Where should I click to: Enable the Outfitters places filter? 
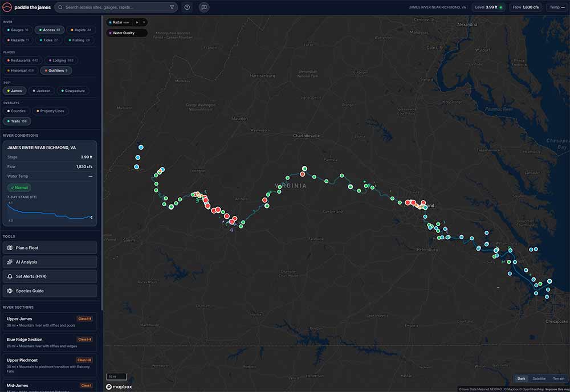[56, 70]
